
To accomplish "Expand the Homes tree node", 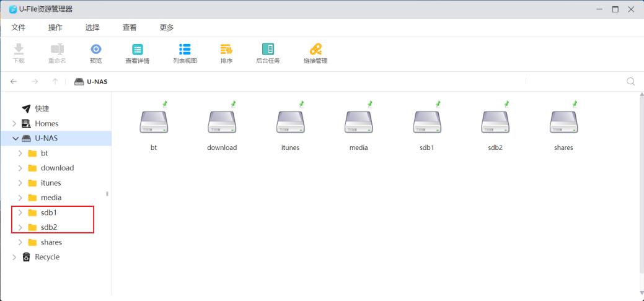I will 14,124.
